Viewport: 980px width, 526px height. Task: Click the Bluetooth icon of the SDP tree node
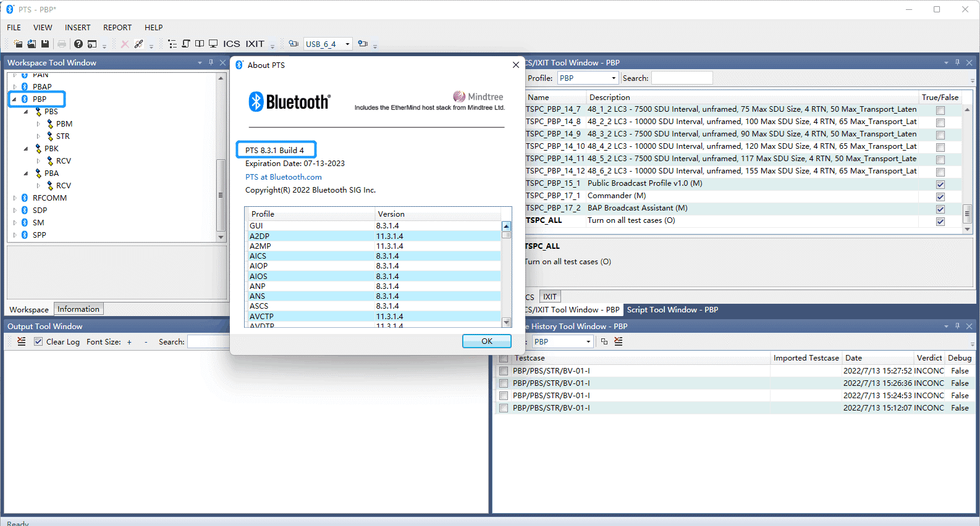pos(25,210)
